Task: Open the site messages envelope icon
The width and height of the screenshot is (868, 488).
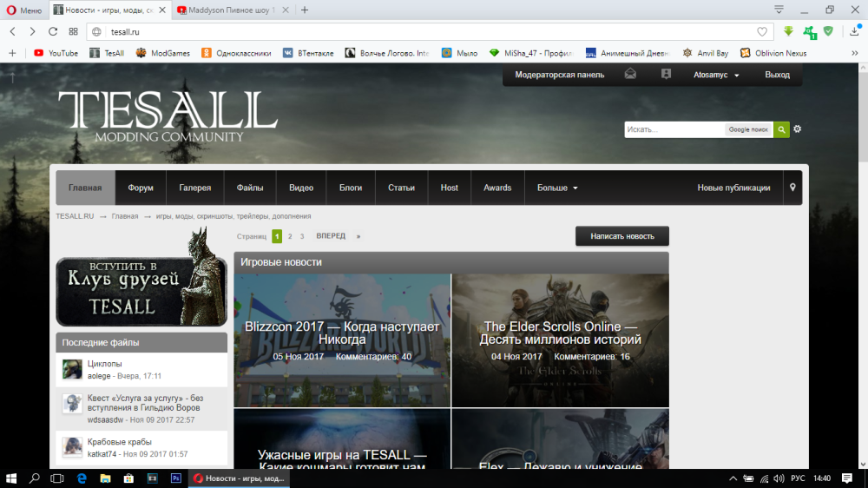Action: click(630, 74)
